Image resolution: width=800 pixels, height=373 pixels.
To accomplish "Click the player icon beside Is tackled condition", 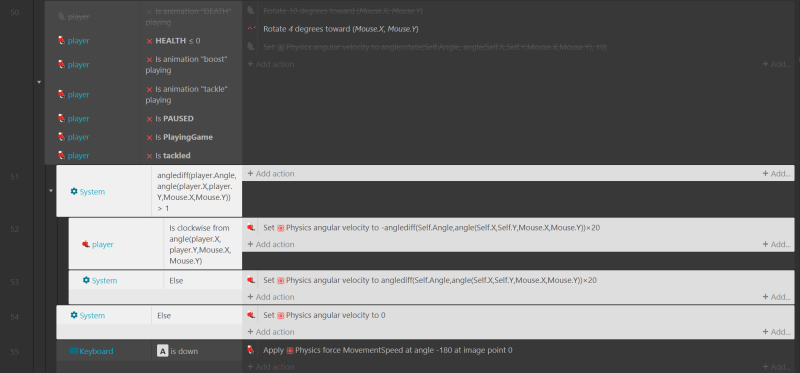I will [x=61, y=155].
